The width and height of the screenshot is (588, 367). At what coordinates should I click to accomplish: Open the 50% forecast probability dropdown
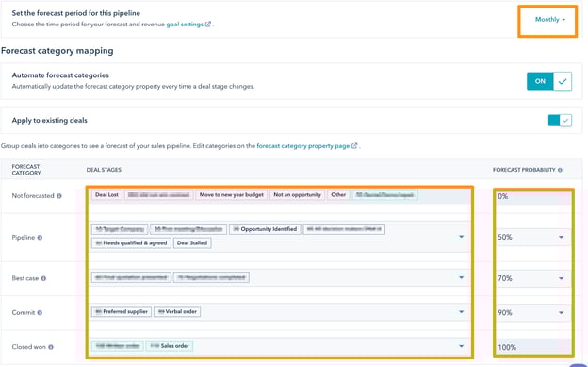tap(531, 237)
